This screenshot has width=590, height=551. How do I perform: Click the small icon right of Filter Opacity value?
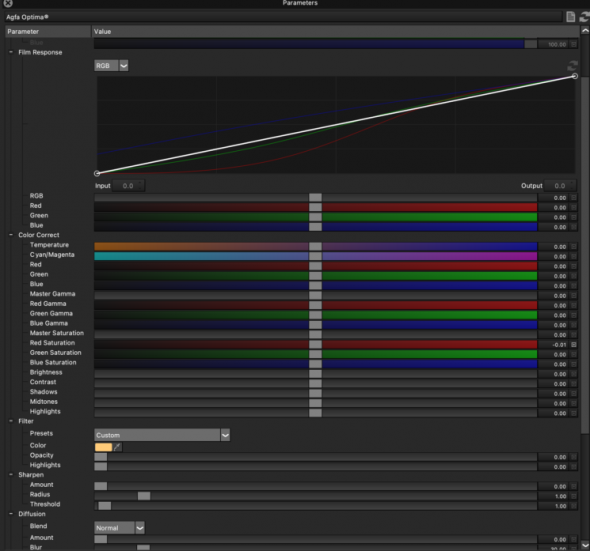point(573,457)
